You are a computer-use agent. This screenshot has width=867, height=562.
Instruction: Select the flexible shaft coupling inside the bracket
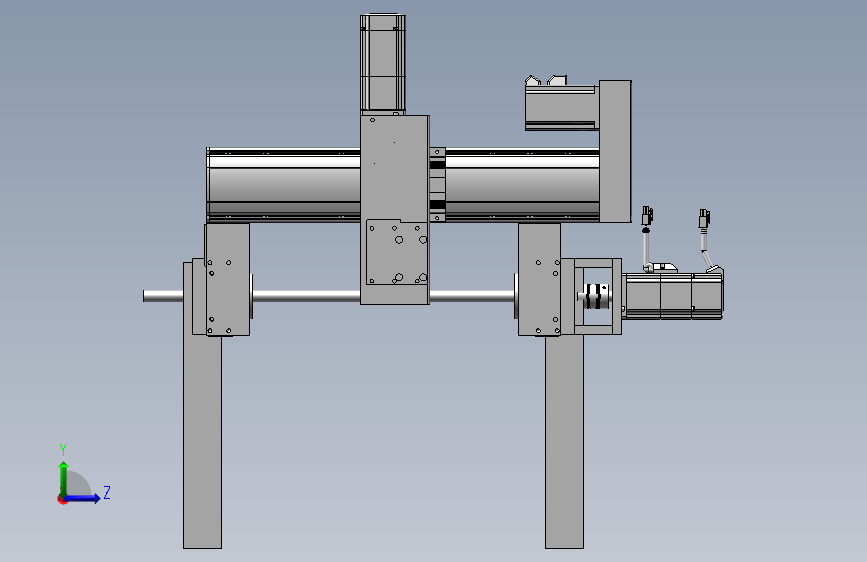click(x=596, y=296)
